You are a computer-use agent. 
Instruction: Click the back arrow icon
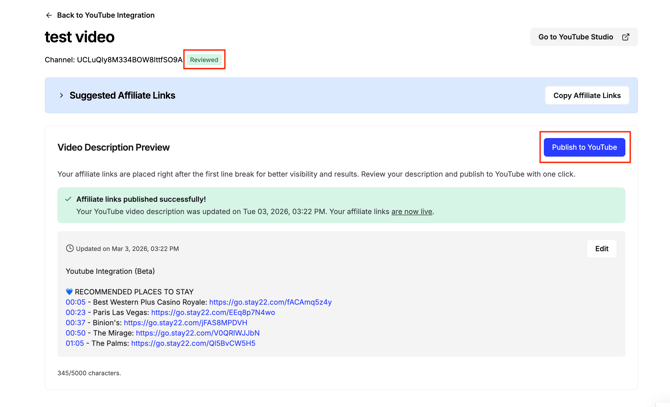(49, 16)
